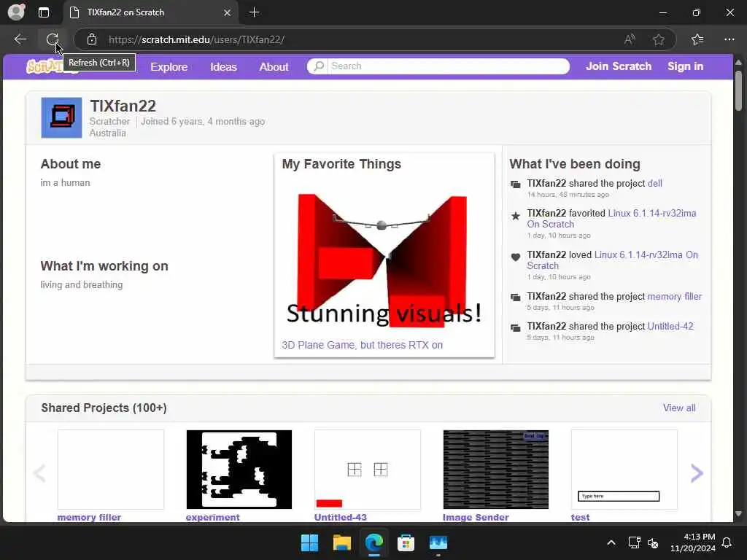Click the browser address bar URL
Screen dimensions: 747x560
click(196, 39)
